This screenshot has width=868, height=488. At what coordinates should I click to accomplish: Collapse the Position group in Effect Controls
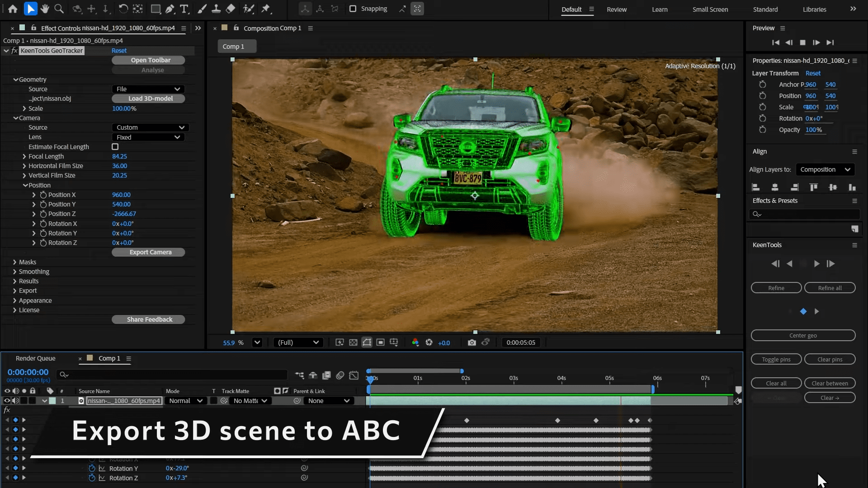(x=26, y=185)
